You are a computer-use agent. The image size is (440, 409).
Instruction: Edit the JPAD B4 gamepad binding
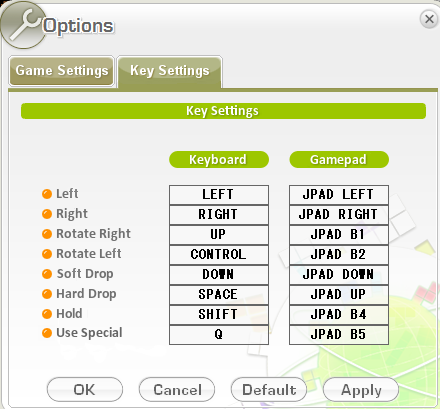click(x=339, y=315)
